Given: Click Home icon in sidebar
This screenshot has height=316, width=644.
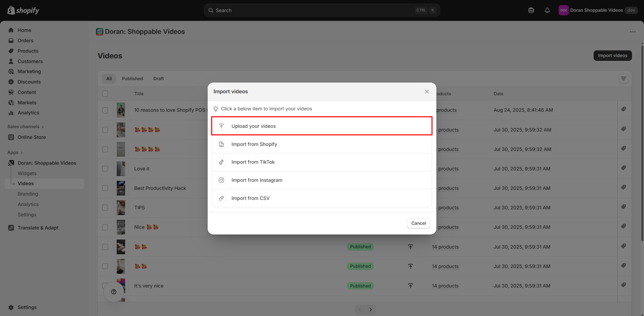Looking at the screenshot, I should [11, 30].
